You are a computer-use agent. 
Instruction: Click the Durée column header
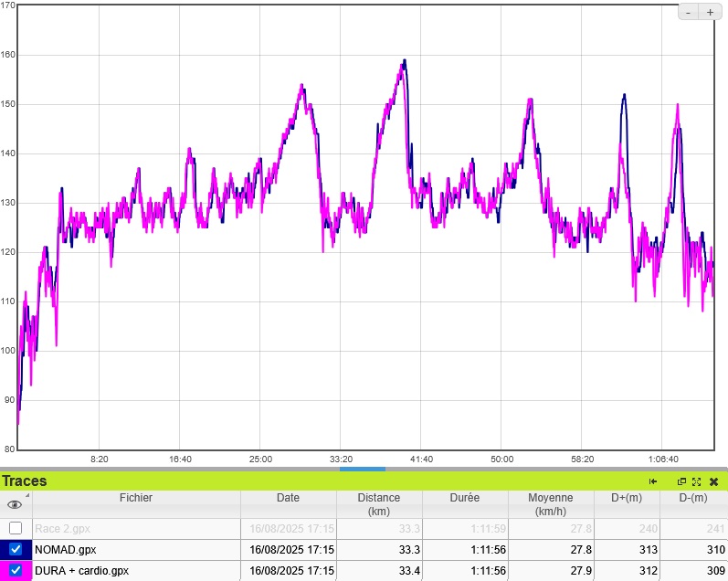coord(464,498)
